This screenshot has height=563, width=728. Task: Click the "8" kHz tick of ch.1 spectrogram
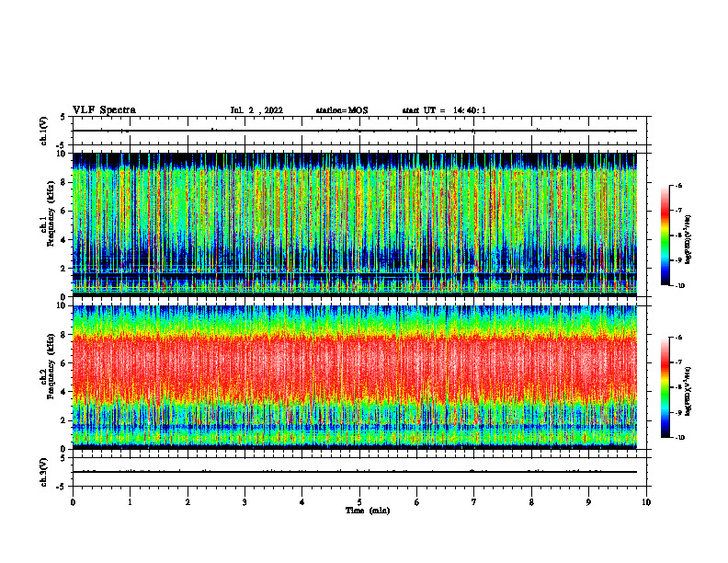[63, 182]
